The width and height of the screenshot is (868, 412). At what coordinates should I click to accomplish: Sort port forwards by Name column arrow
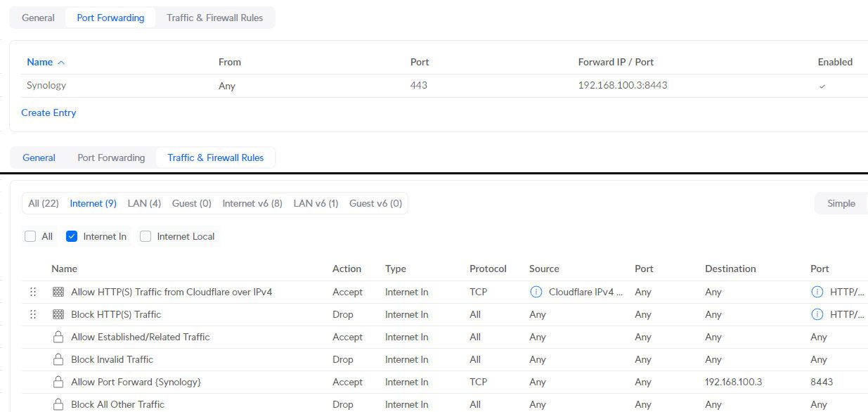click(x=61, y=63)
